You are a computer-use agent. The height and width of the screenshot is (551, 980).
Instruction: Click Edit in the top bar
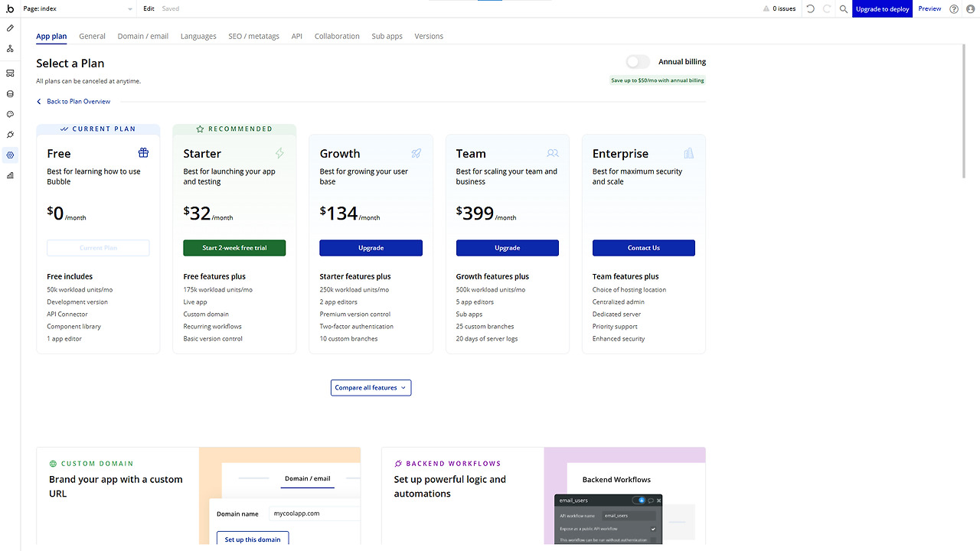tap(149, 9)
